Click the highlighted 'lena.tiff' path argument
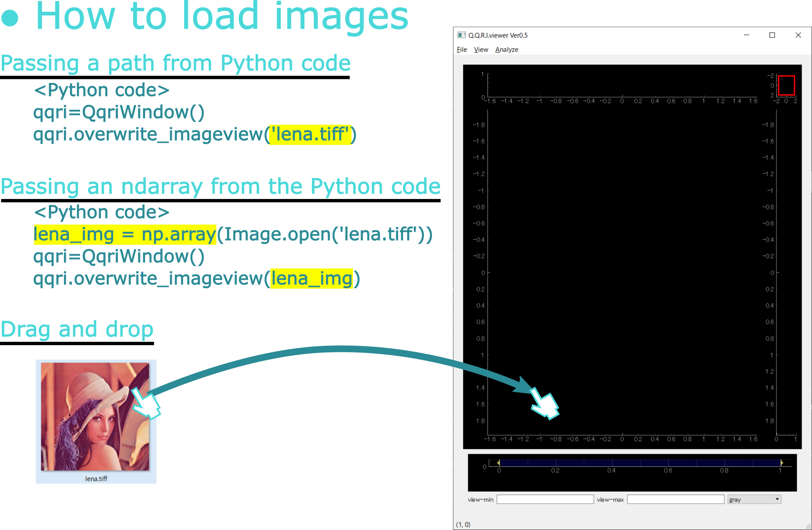812x530 pixels. click(310, 134)
